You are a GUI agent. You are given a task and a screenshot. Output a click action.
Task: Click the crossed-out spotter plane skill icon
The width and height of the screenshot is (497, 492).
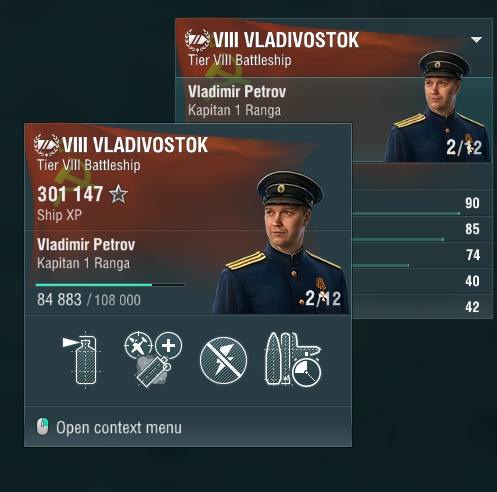223,360
